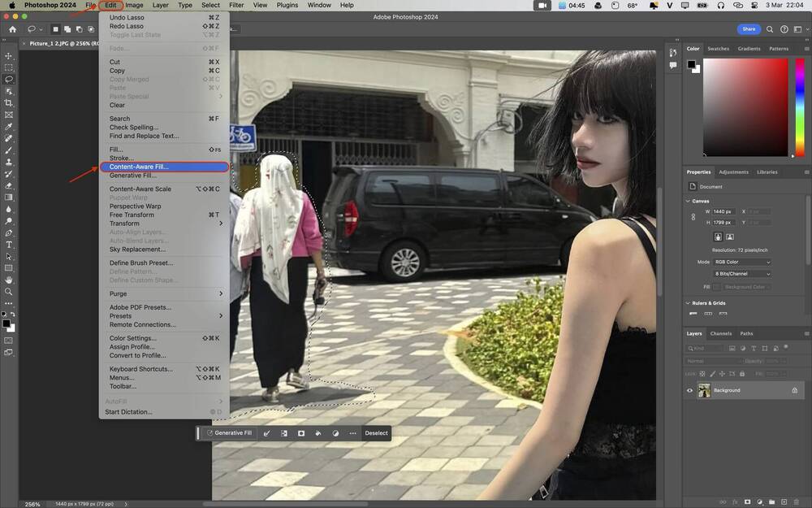The height and width of the screenshot is (508, 812).
Task: Click Generative Fill in the contextual bar
Action: [229, 433]
